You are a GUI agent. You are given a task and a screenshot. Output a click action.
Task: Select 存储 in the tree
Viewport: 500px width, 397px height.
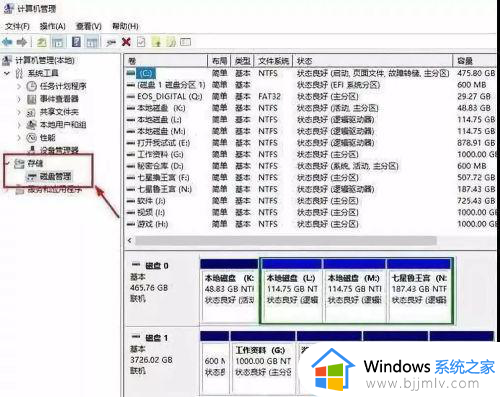pyautogui.click(x=35, y=163)
